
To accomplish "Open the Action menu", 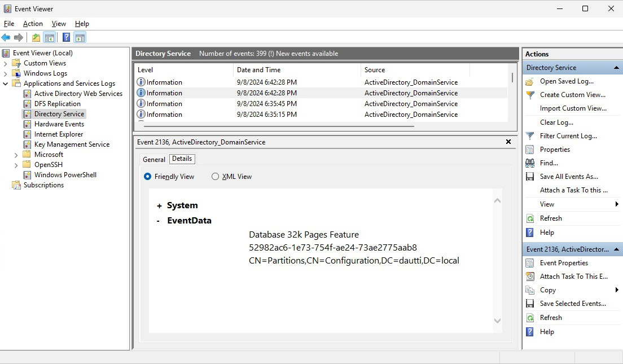I will 33,24.
